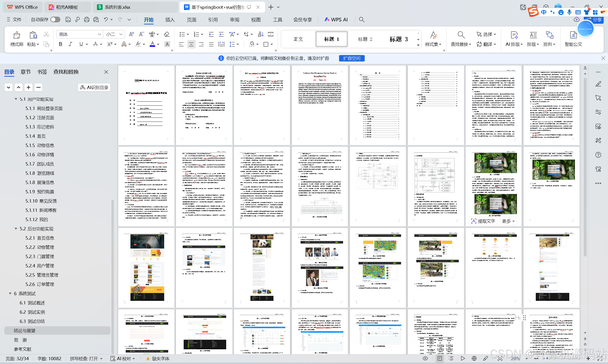Viewport: 608px width, 364px height.
Task: Toggle character shading A icon
Action: coord(167,44)
